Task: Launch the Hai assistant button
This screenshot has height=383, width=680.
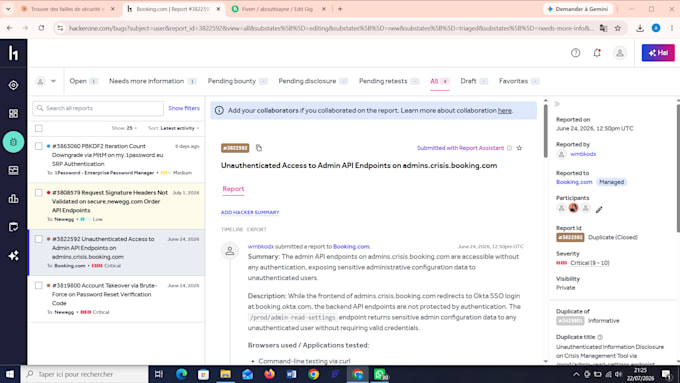Action: click(658, 53)
